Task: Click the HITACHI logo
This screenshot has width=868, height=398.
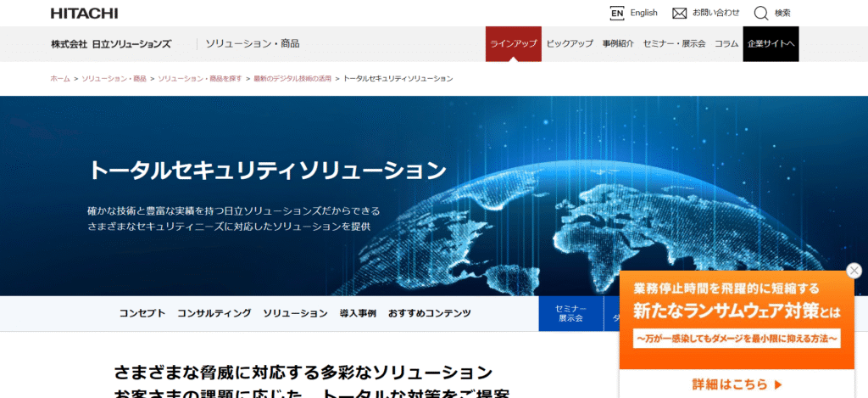Action: coord(84,14)
